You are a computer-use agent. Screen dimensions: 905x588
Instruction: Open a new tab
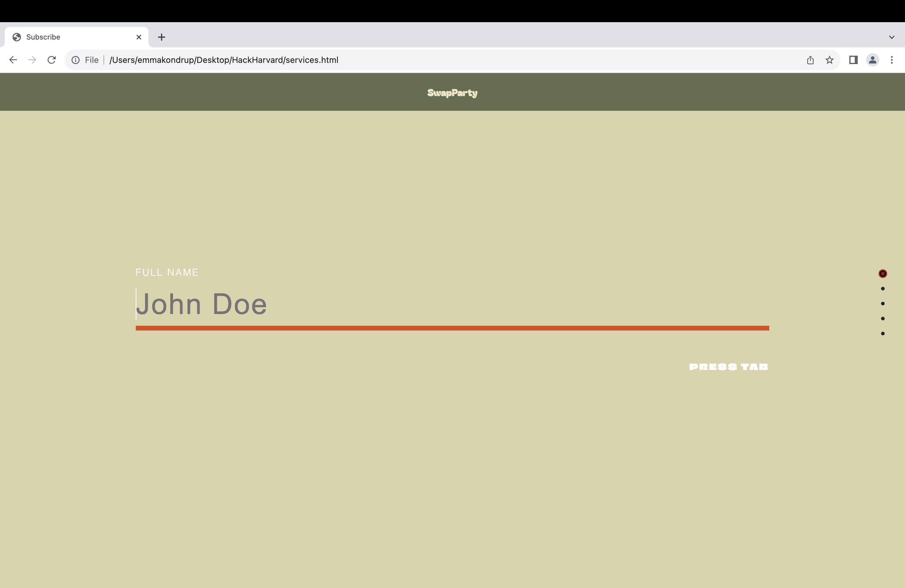[x=162, y=37]
